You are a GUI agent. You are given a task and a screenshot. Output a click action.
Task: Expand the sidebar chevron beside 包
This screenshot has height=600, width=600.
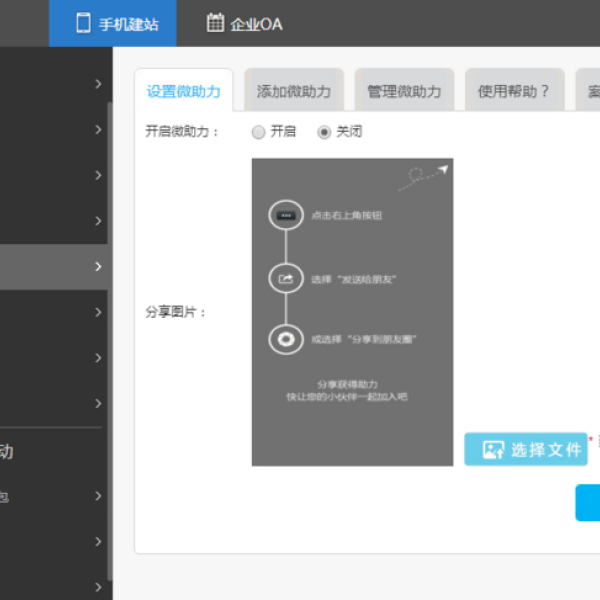[98, 496]
